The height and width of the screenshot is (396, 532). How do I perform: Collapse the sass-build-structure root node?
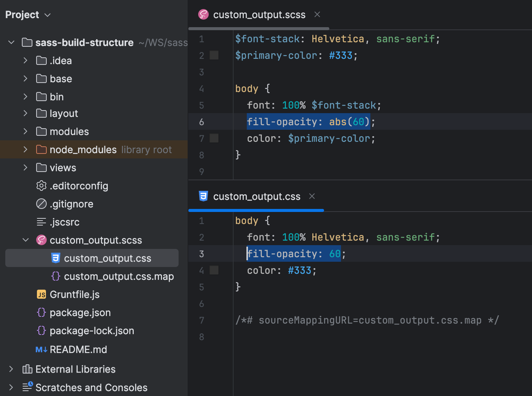(x=11, y=42)
